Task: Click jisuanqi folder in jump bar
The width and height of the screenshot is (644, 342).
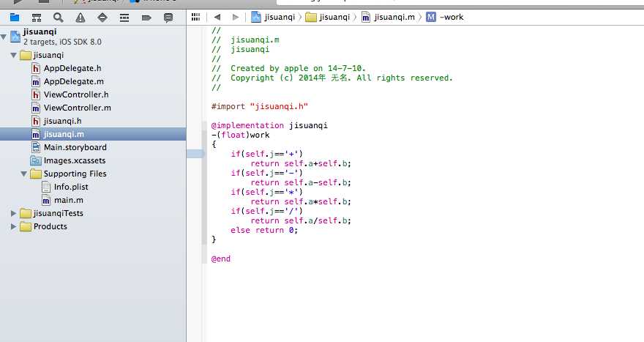Action: (328, 17)
